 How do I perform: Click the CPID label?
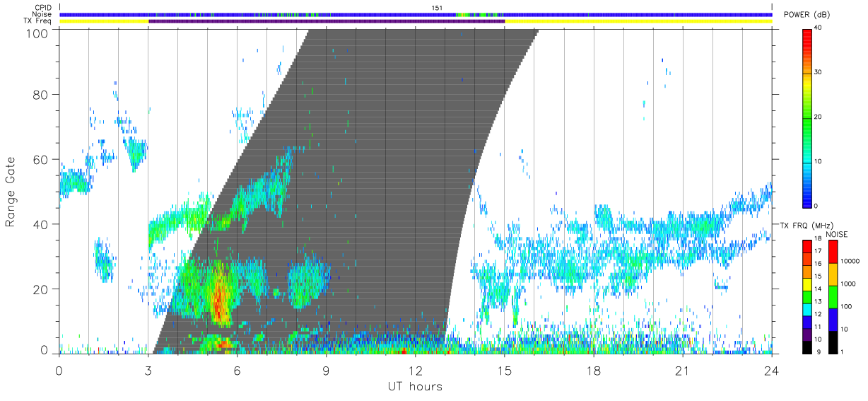pyautogui.click(x=43, y=7)
